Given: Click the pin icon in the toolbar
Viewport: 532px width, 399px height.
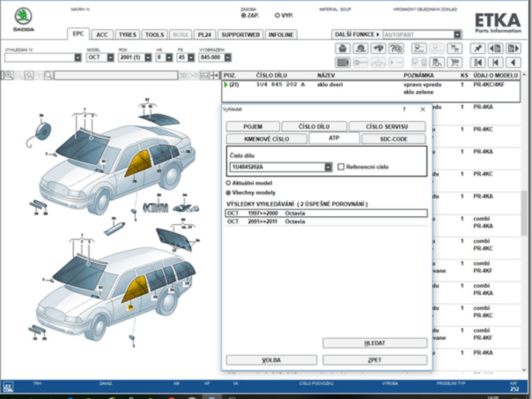Looking at the screenshot, I should click(x=477, y=48).
